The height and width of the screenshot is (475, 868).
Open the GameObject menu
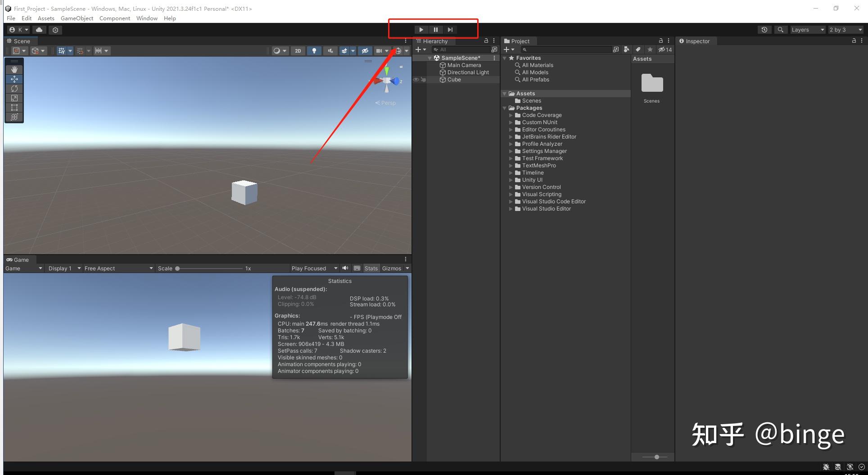(x=77, y=18)
